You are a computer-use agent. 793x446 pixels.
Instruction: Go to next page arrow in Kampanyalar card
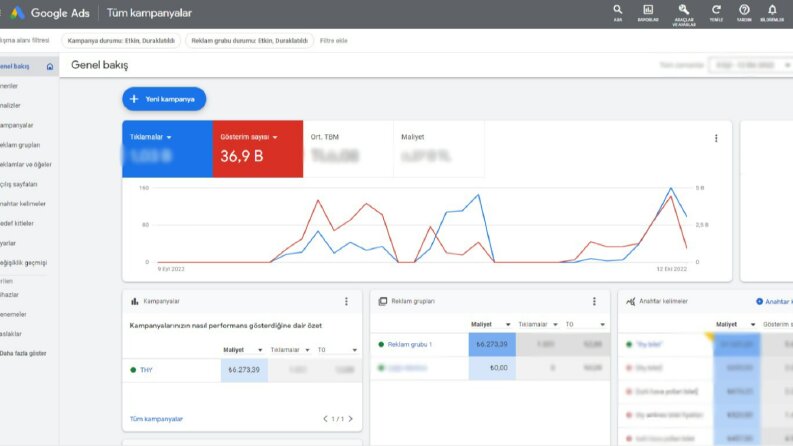[x=350, y=419]
